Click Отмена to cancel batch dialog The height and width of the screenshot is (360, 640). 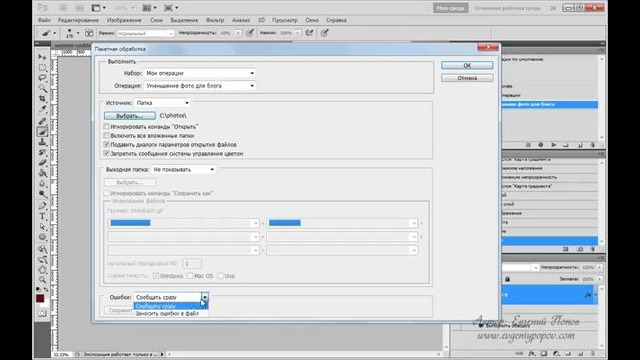(x=467, y=78)
